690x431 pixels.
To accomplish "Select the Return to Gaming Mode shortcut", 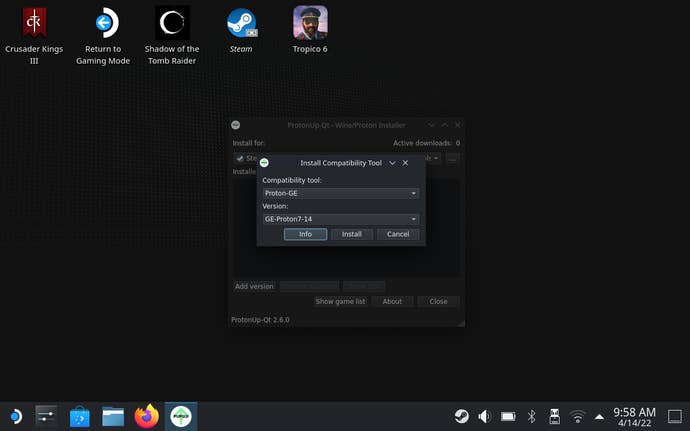I will click(x=103, y=35).
